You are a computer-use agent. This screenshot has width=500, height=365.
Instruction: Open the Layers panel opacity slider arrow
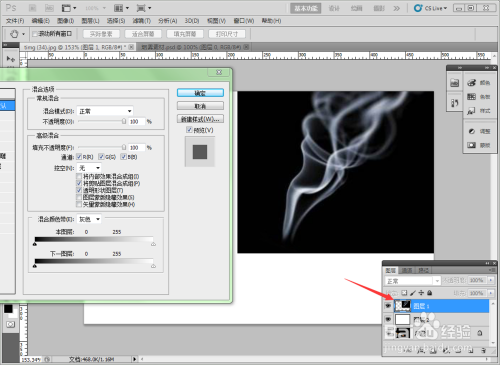pyautogui.click(x=491, y=280)
